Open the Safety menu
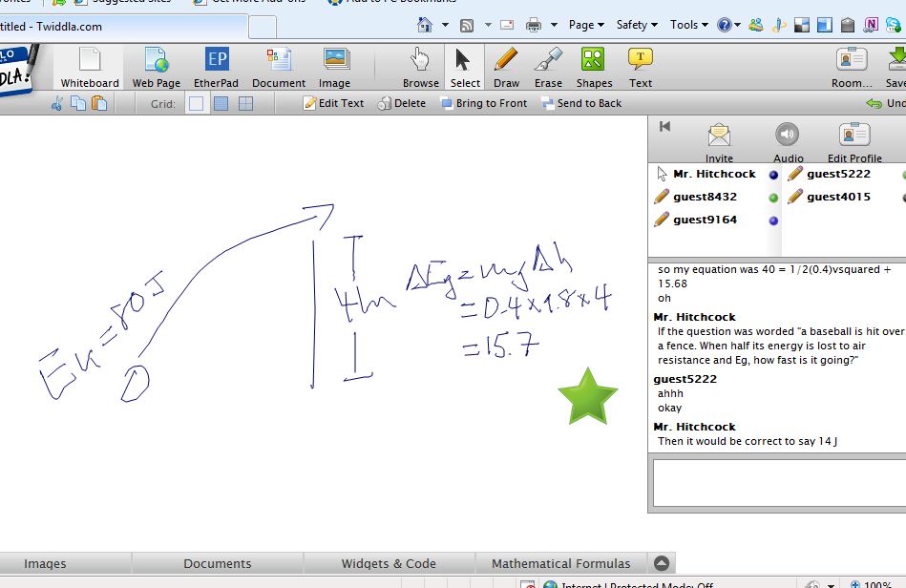This screenshot has height=588, width=906. click(x=637, y=25)
